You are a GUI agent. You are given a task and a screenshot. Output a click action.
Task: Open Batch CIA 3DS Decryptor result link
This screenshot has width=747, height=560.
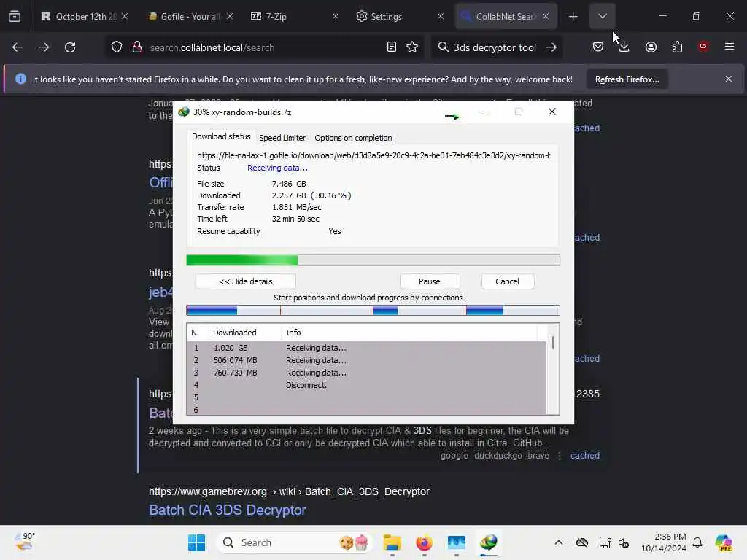(x=228, y=510)
